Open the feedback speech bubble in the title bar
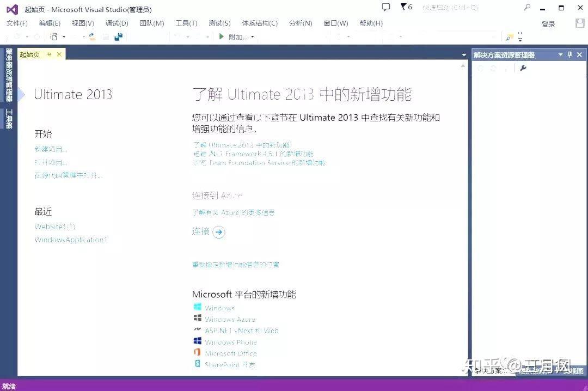Image resolution: width=588 pixels, height=391 pixels. click(x=385, y=8)
